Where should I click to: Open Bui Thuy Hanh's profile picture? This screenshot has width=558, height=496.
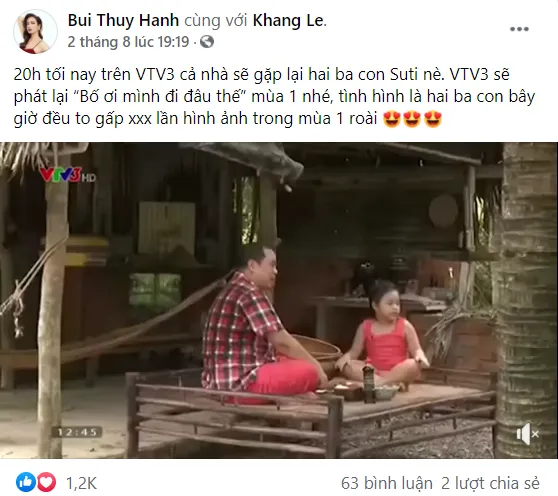point(35,31)
